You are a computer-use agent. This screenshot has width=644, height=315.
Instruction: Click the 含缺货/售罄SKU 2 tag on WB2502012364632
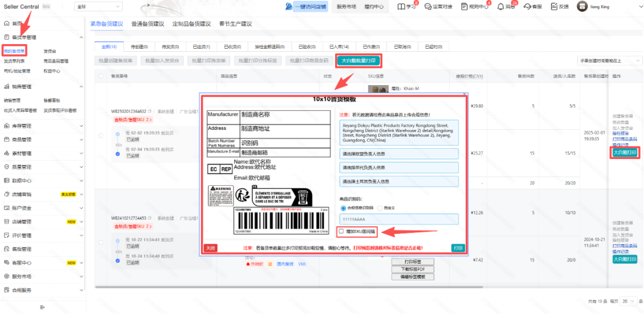[x=133, y=120]
